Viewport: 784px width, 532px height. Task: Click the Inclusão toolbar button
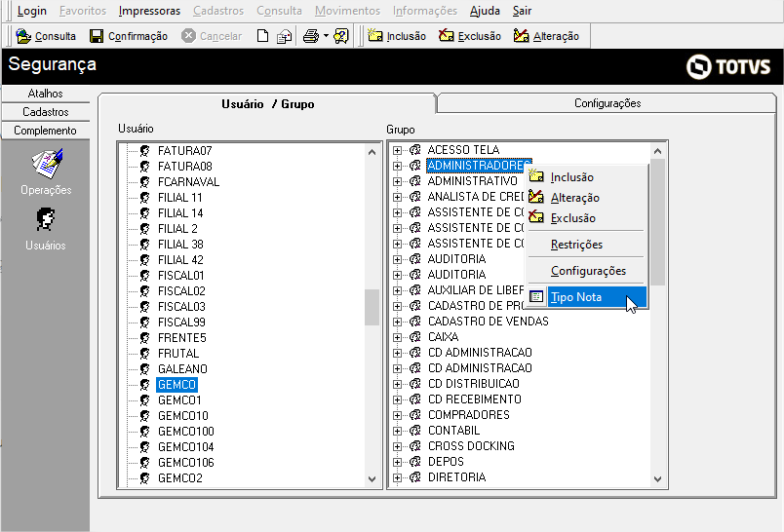coord(397,36)
